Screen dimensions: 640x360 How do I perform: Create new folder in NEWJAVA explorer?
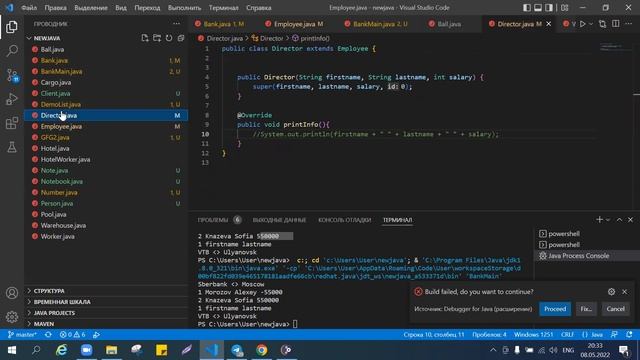coord(157,38)
